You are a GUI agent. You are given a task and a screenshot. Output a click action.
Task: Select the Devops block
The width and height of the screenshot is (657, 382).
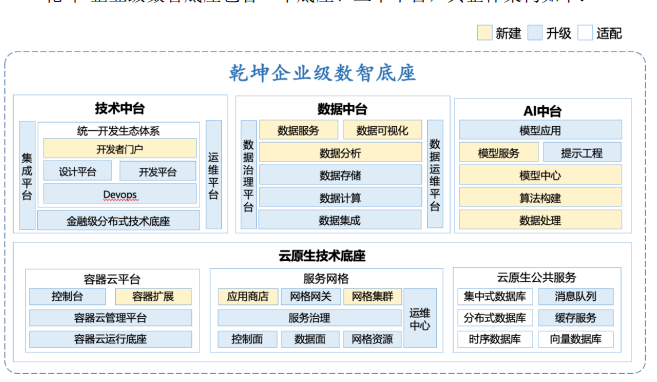(x=120, y=194)
